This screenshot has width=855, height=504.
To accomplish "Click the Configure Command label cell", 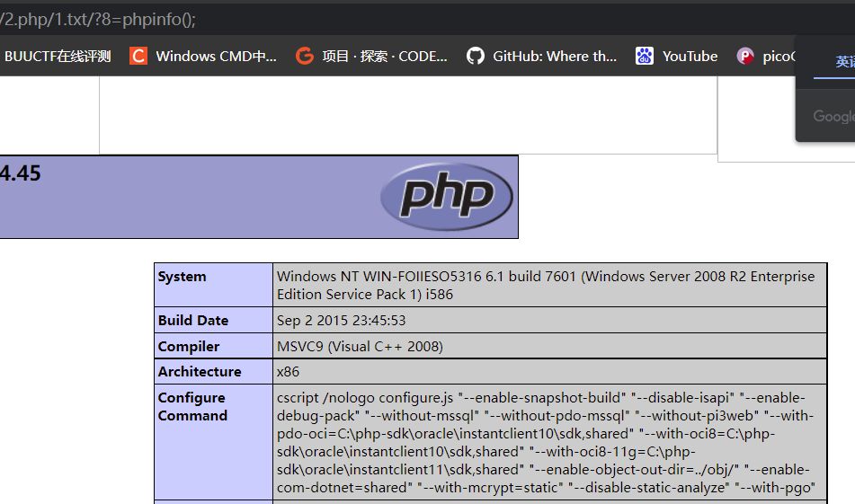I will (x=192, y=407).
